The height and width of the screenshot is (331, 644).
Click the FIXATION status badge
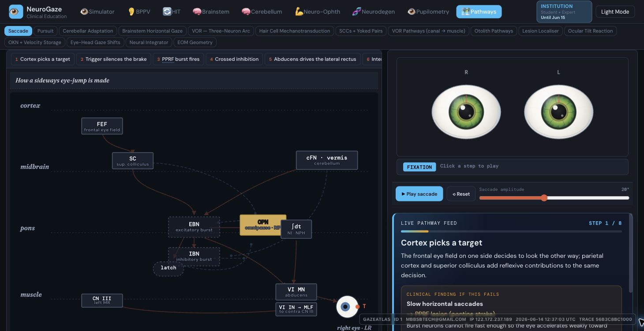[419, 167]
